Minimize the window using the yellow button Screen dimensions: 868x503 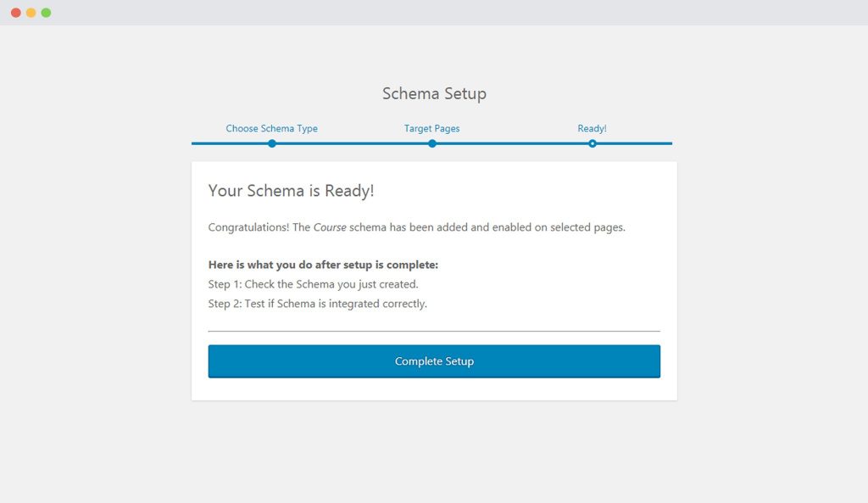click(x=31, y=13)
